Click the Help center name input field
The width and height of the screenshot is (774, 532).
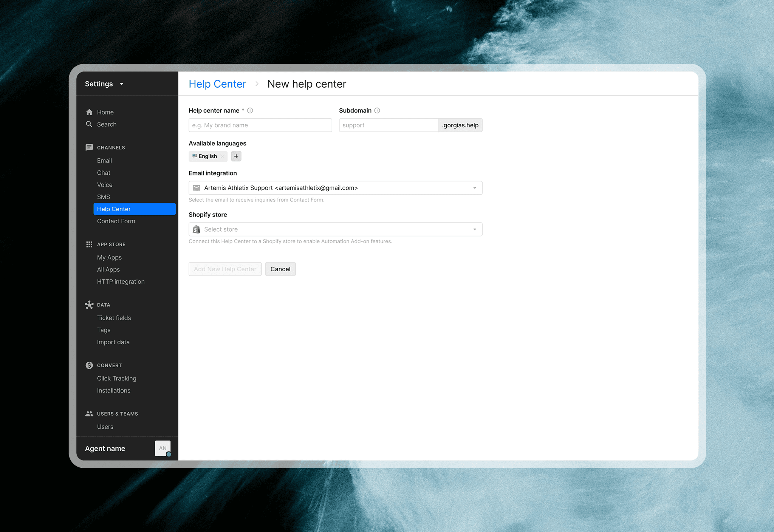coord(260,125)
